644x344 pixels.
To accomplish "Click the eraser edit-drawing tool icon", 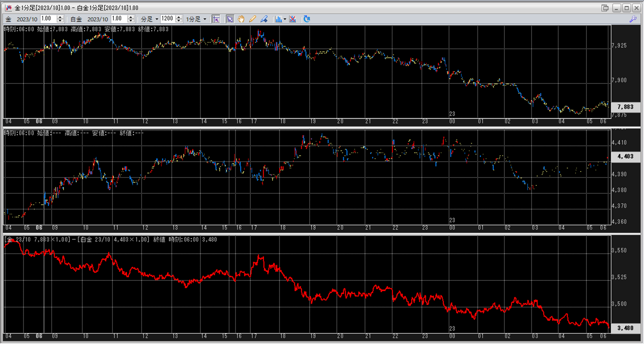I will pos(264,19).
